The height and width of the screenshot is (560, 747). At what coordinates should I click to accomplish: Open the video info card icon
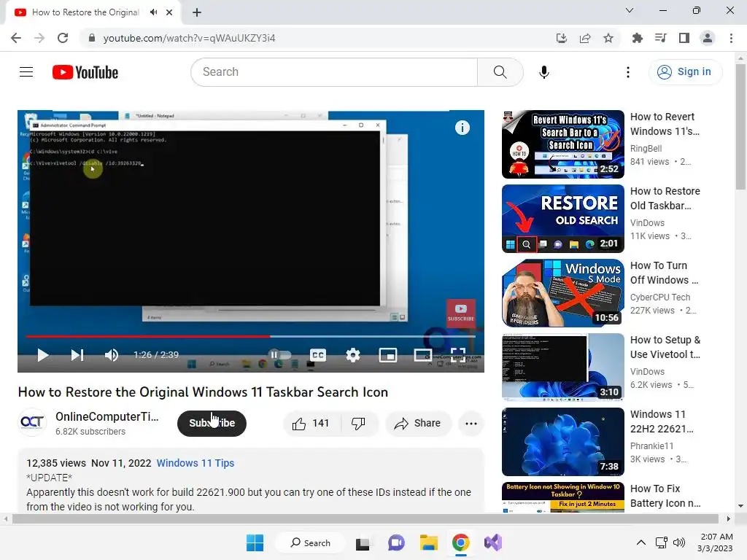[462, 128]
